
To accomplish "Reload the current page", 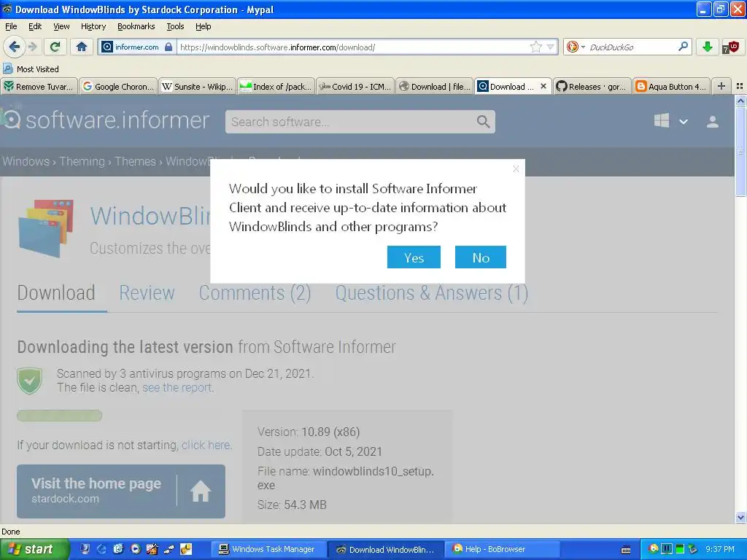I will (x=55, y=47).
